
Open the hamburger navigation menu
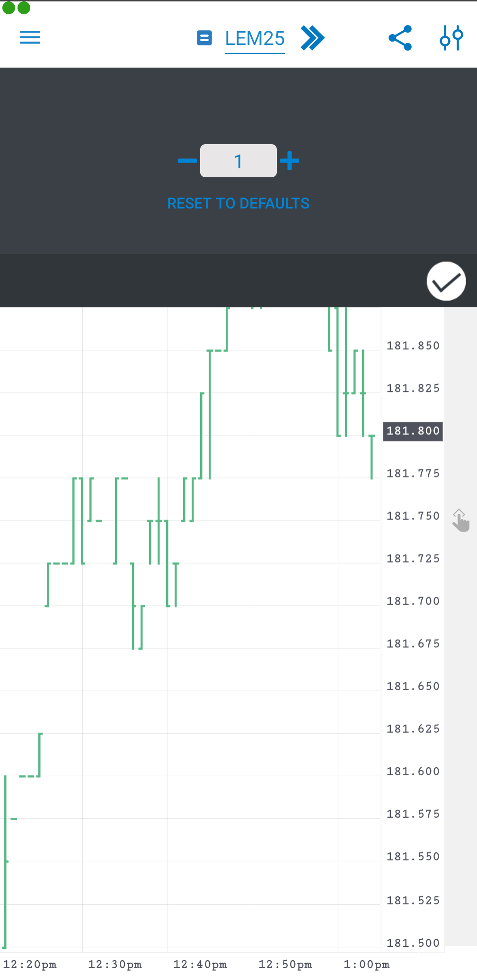(30, 37)
